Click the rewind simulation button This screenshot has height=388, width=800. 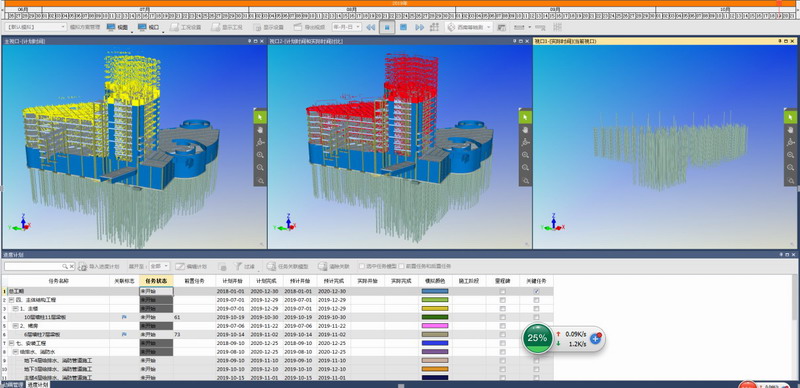pyautogui.click(x=371, y=27)
